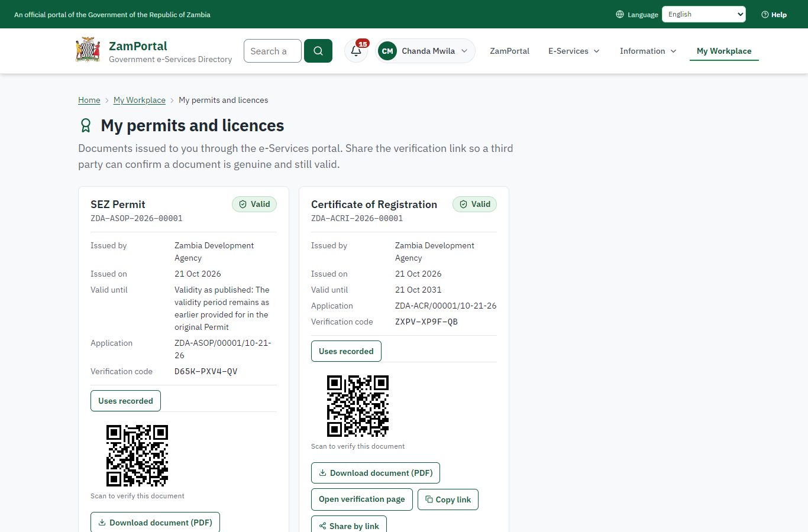The width and height of the screenshot is (808, 532).
Task: Click Certificate of Registration QR code
Action: [358, 406]
